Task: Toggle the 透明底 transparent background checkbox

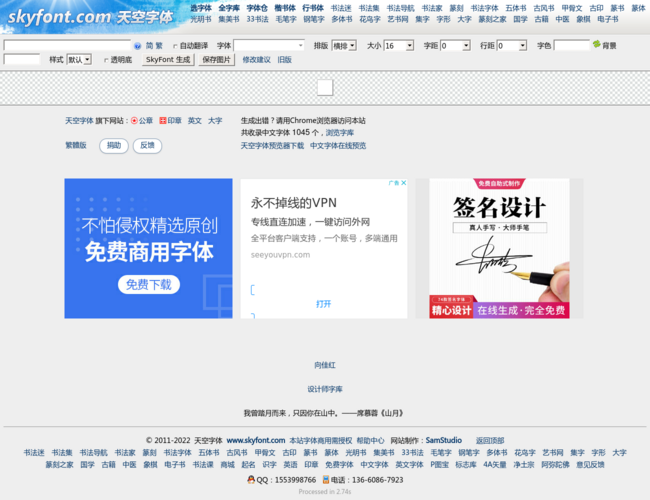Action: pyautogui.click(x=106, y=60)
